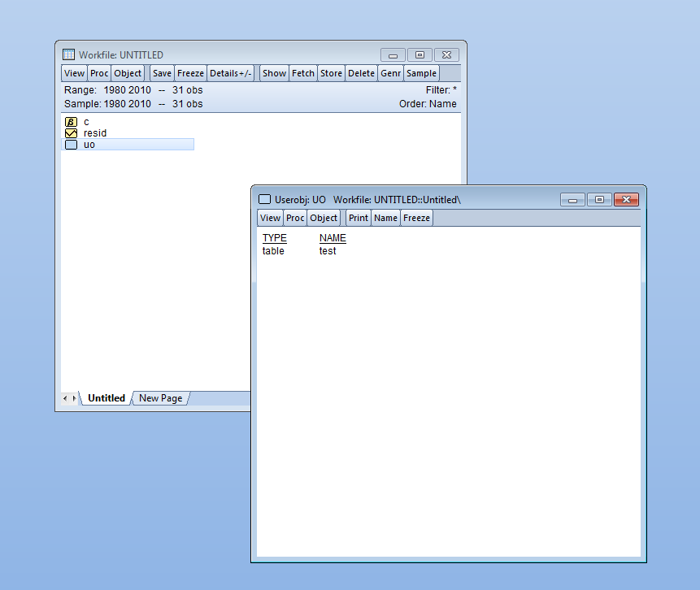Maximize the Userobj UO window
Screen dimensions: 700x590
coord(599,200)
